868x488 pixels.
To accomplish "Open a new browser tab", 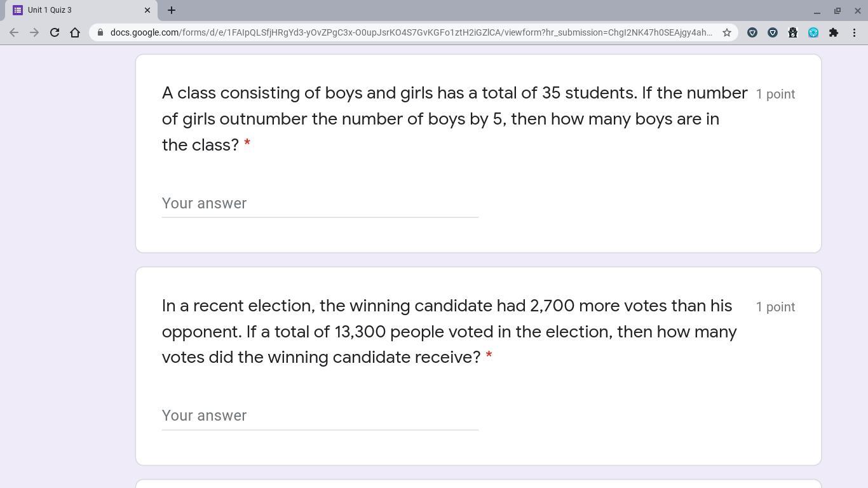I will 172,10.
